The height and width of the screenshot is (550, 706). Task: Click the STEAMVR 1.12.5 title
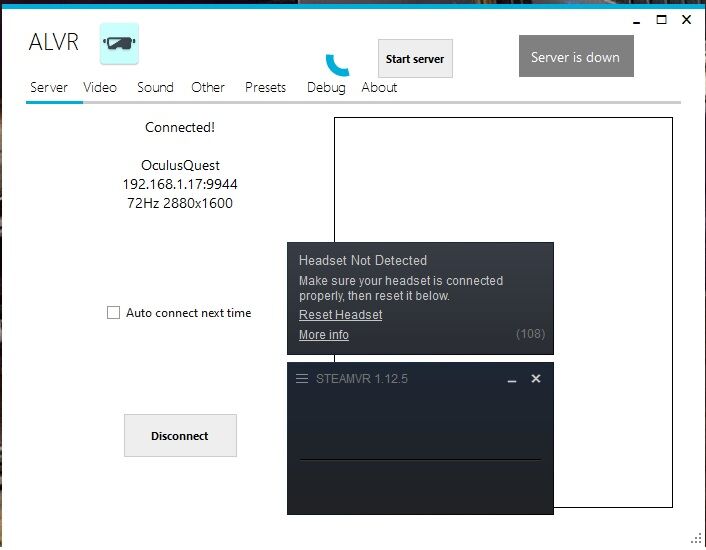point(362,379)
